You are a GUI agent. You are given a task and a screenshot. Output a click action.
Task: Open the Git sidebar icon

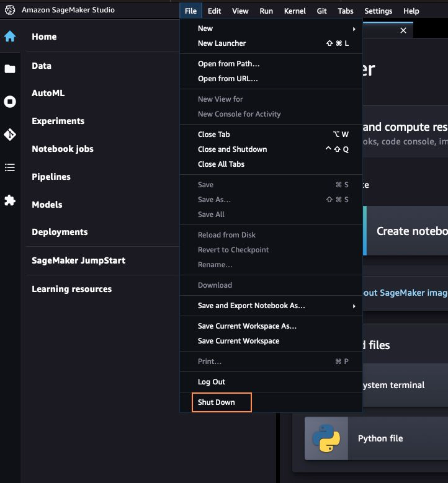coord(10,135)
